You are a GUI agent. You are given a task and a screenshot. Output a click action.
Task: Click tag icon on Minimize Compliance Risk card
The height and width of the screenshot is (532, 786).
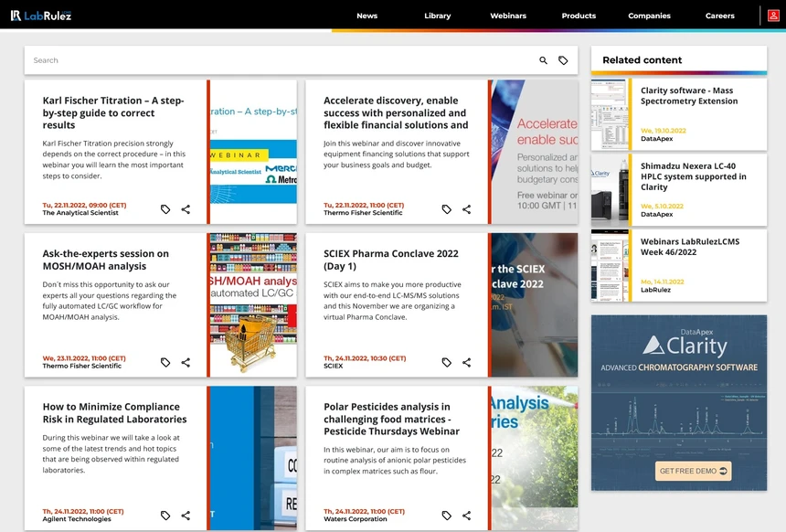[165, 515]
